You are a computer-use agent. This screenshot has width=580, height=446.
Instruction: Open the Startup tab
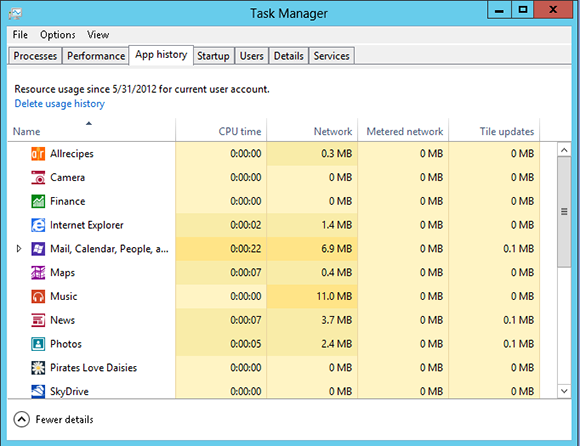coord(213,56)
